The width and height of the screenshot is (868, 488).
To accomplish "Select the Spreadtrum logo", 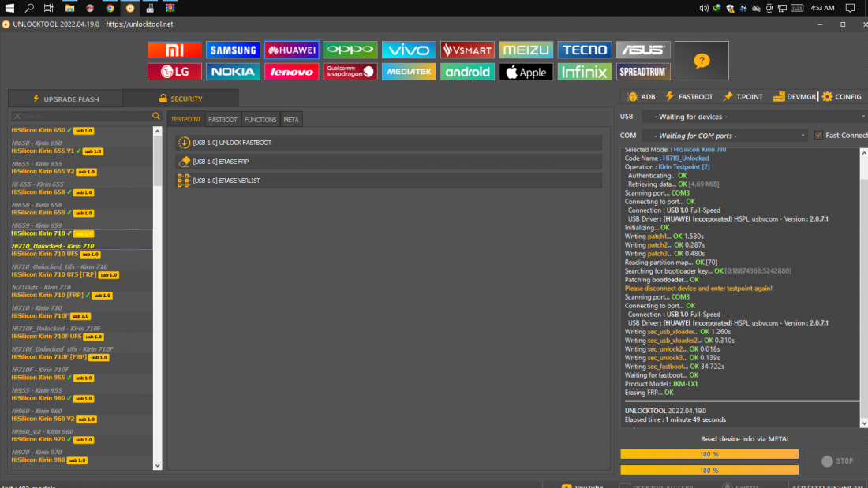I will [x=643, y=72].
